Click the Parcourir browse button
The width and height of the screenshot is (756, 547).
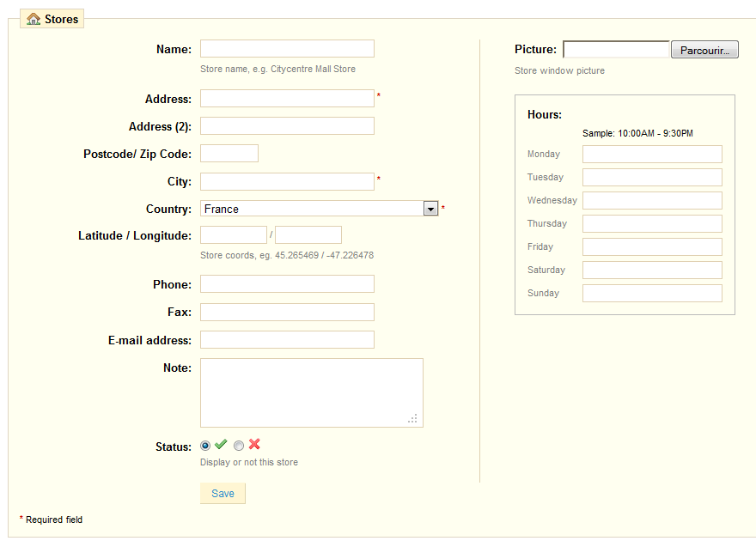tap(704, 50)
